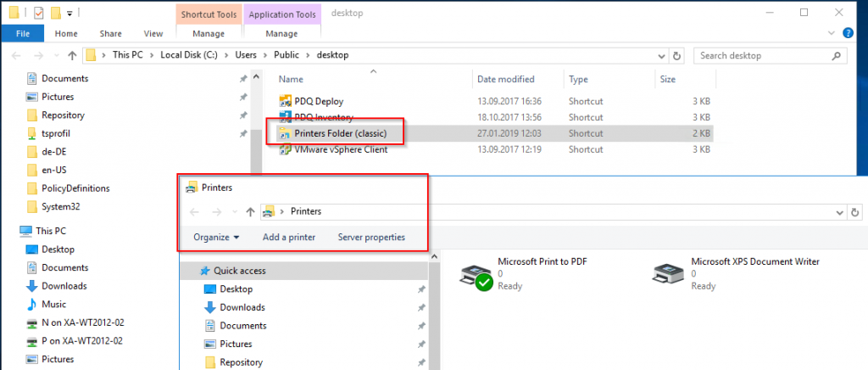Expand the chevron after Public in path
This screenshot has height=370, width=868.
click(309, 55)
